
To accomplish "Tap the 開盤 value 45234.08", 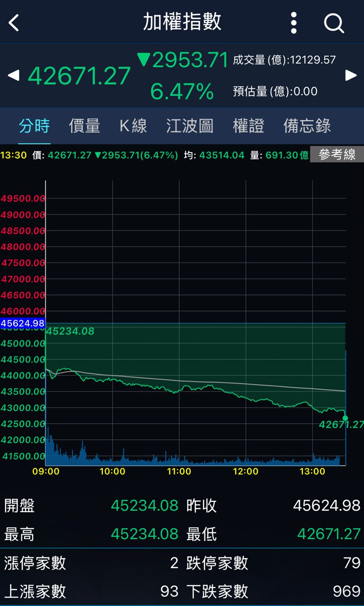I will point(144,506).
